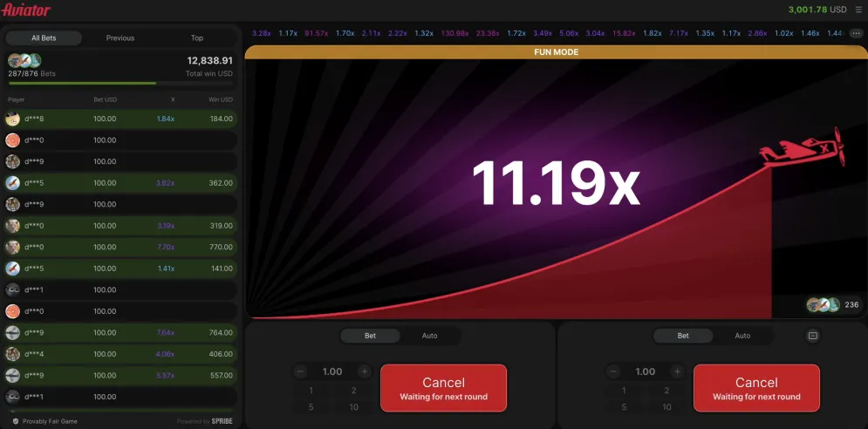Choose quick amount 10 in second bet panel
Screen dimensions: 868x429
click(666, 407)
